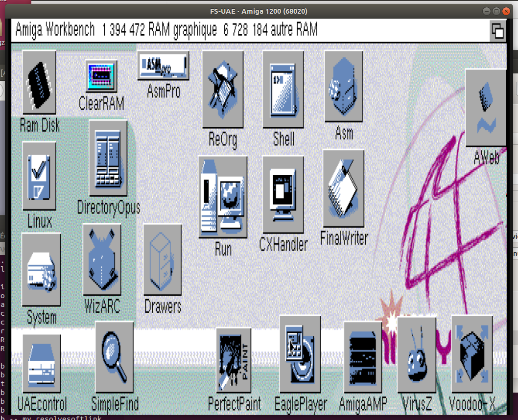Launch the AWeb browser icon

(486, 108)
